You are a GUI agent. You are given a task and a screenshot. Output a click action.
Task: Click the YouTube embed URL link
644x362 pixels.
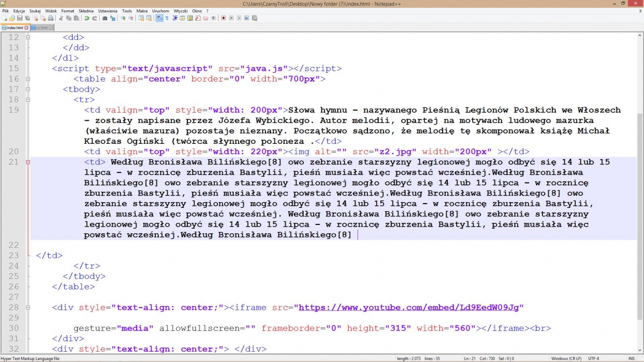click(x=409, y=307)
